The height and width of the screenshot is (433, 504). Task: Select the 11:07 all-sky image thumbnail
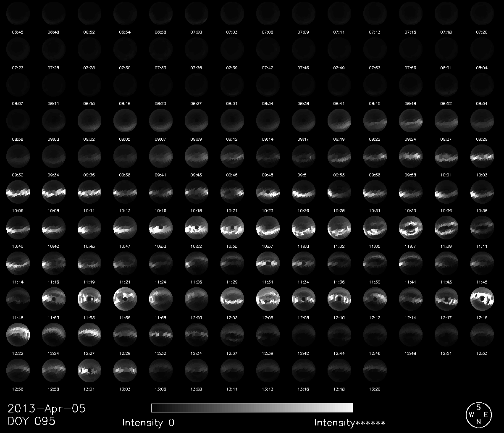411,228
